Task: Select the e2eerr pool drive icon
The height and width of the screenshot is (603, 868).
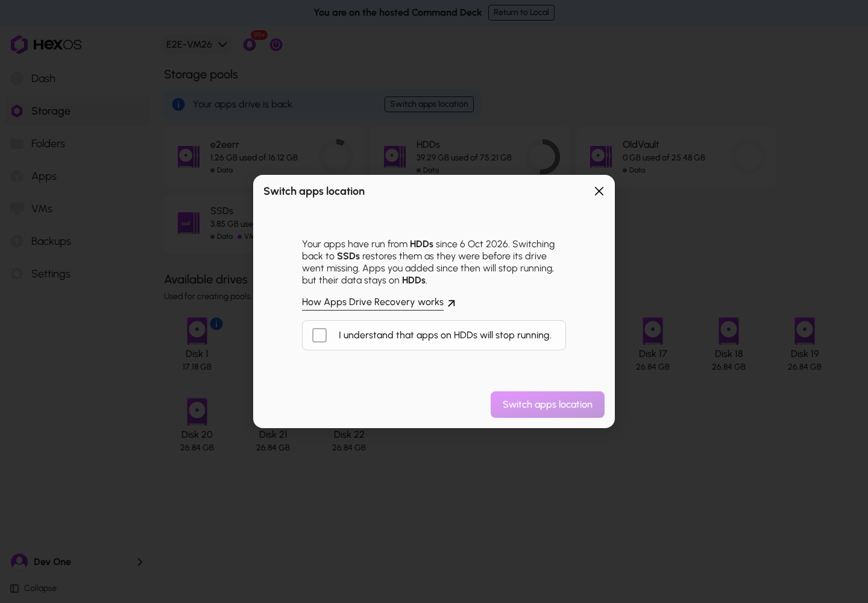Action: 189,157
